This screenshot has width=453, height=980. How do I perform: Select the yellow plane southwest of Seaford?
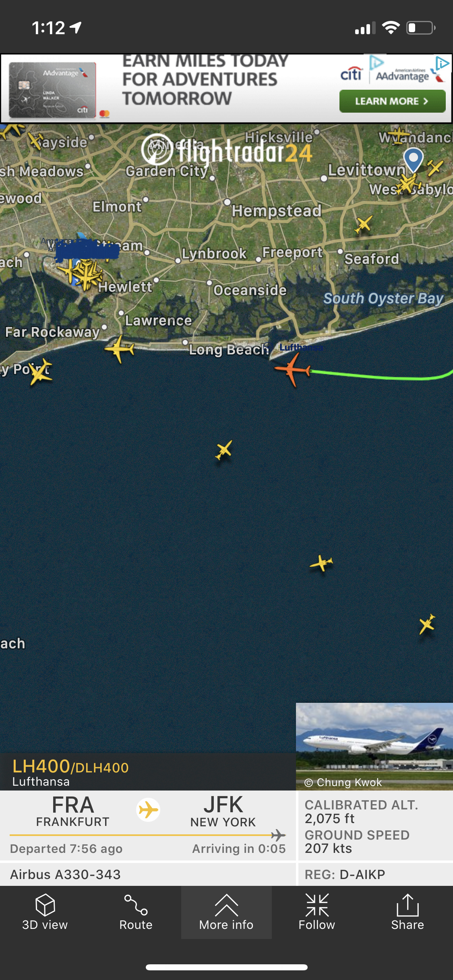[x=363, y=224]
